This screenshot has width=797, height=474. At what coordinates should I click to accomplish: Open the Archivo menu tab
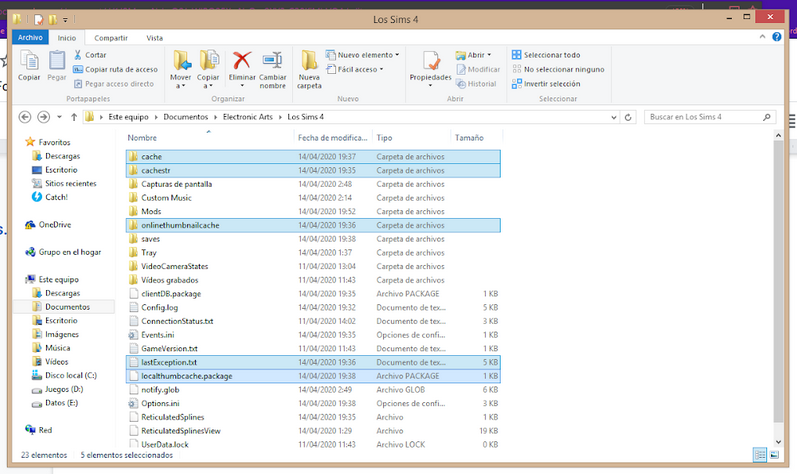32,38
